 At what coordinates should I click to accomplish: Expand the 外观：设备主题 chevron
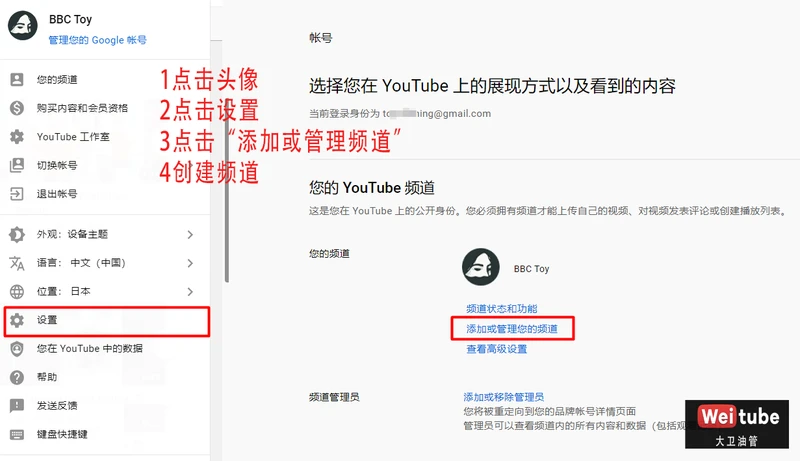(x=190, y=235)
